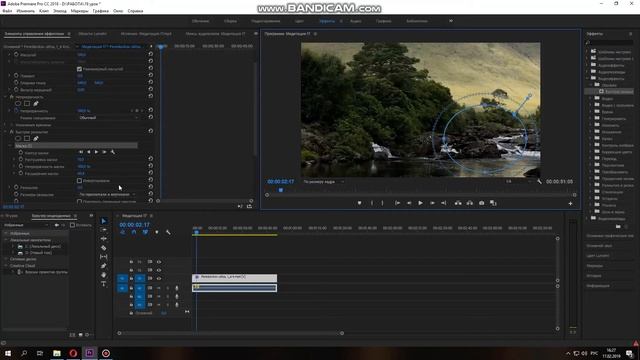Select the Type text tool

pyautogui.click(x=104, y=284)
